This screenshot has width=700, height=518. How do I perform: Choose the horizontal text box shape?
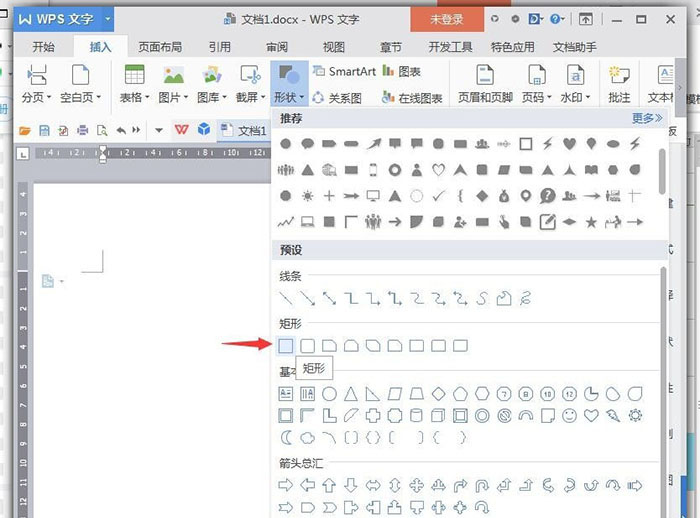[x=286, y=394]
